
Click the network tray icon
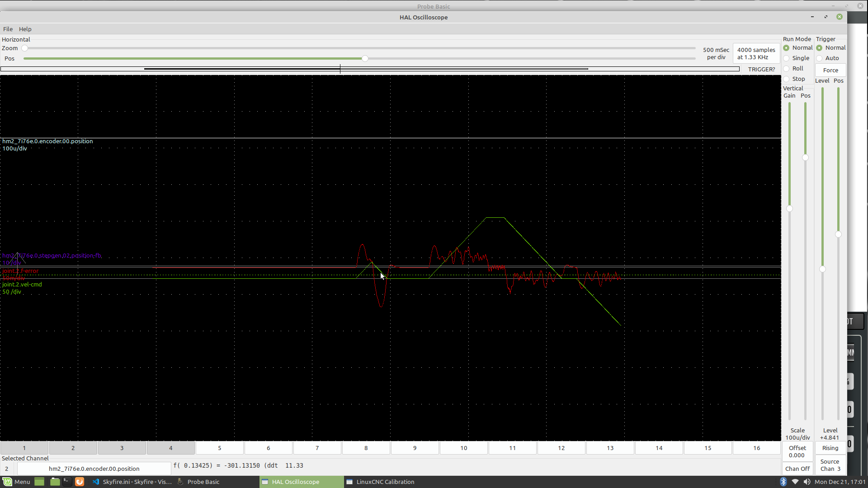[795, 482]
